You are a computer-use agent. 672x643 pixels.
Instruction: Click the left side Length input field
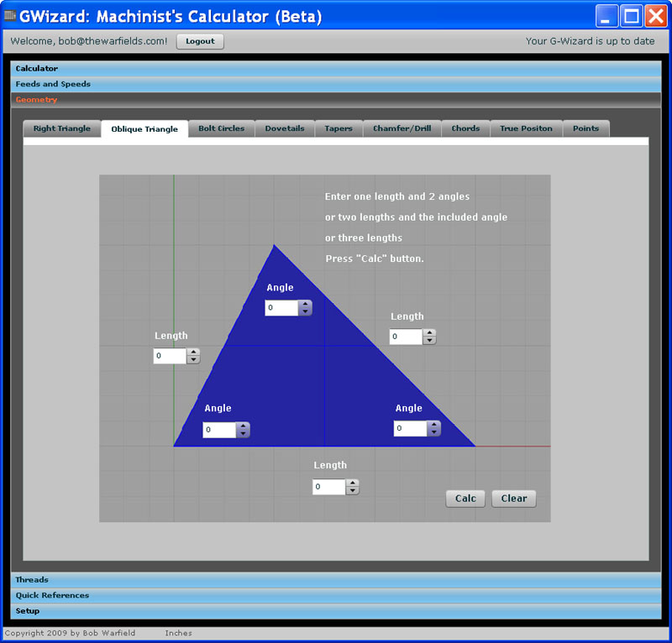click(x=170, y=356)
